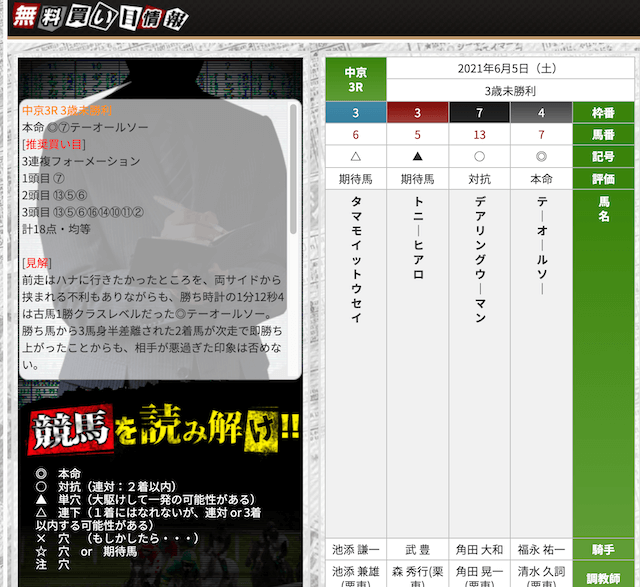
Task: Click the blue frame number 3 cell
Action: pos(356,113)
